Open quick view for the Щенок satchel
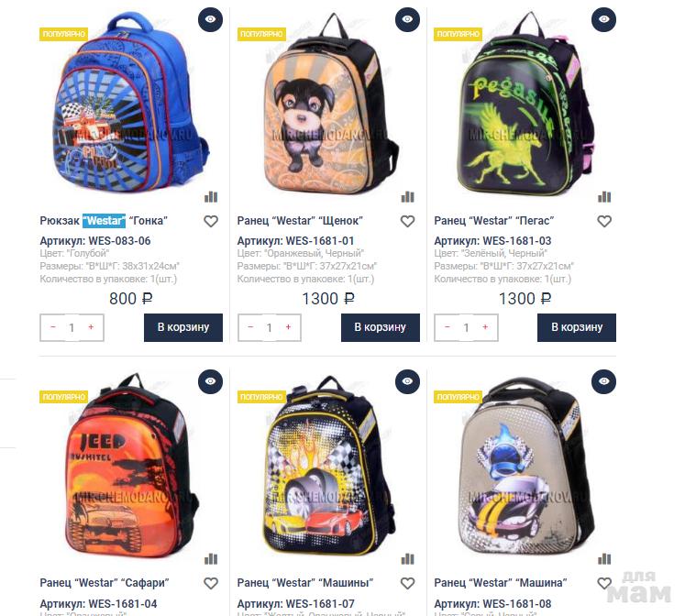685x616 pixels. (x=407, y=19)
